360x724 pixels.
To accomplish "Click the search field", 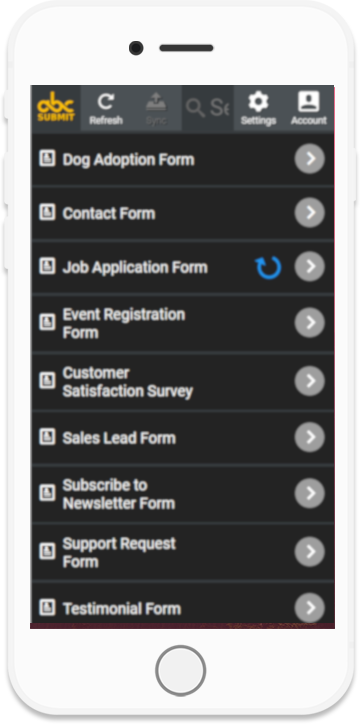I will 208,108.
